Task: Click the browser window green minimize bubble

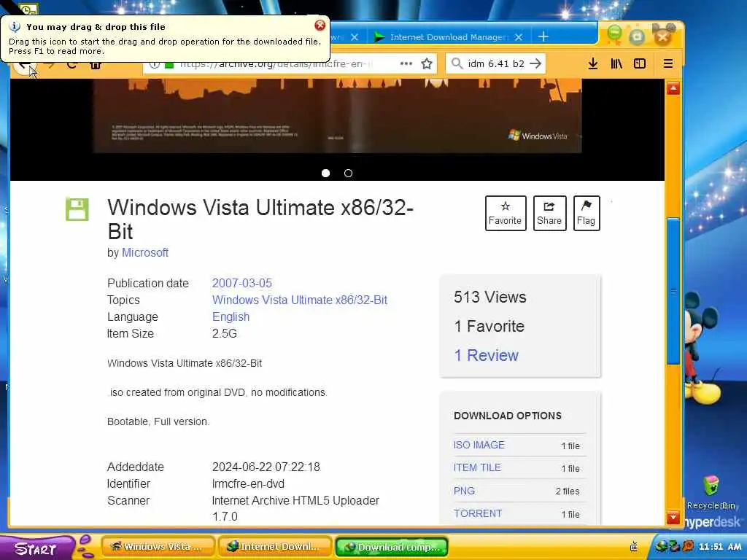Action: [614, 34]
